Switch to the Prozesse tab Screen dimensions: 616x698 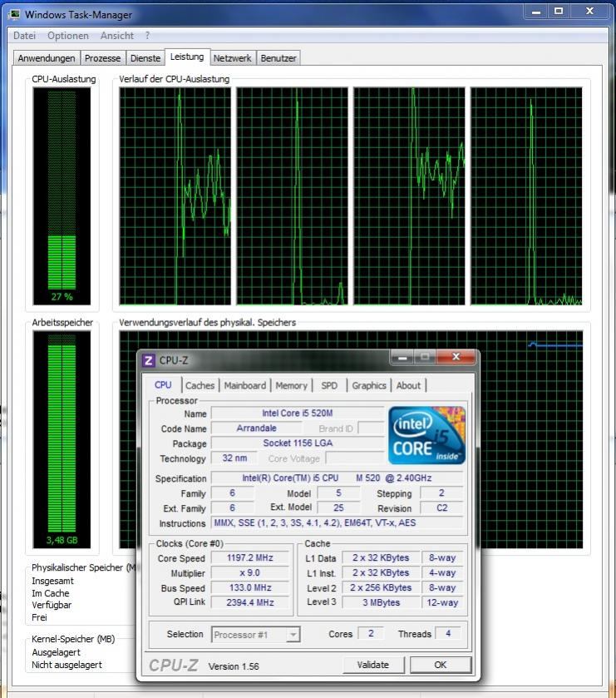pyautogui.click(x=103, y=58)
